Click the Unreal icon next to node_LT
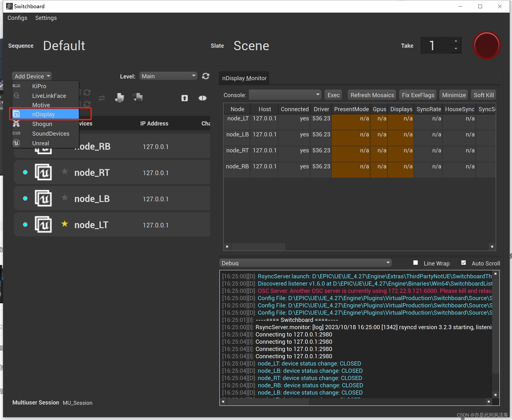 43,224
